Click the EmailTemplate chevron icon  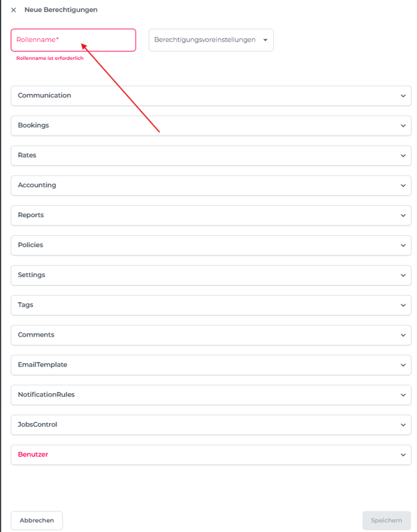click(x=403, y=365)
